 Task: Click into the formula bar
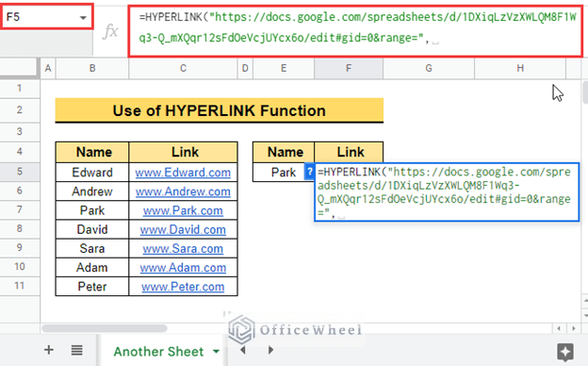355,31
